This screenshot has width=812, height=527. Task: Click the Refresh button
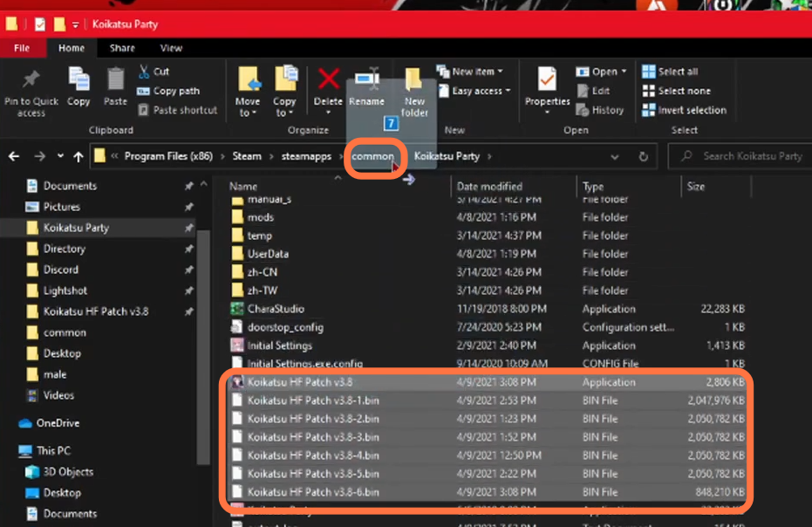(x=643, y=156)
